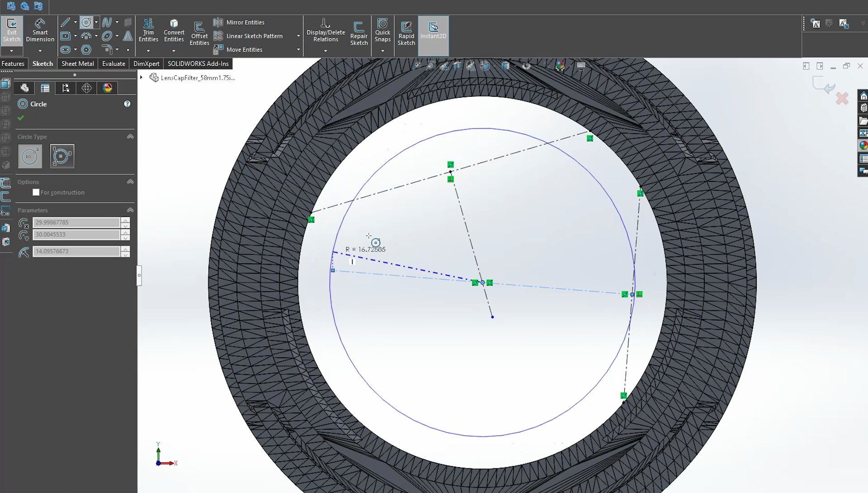This screenshot has width=868, height=493.
Task: Select the Sketch Fillet tool
Action: coord(107,50)
